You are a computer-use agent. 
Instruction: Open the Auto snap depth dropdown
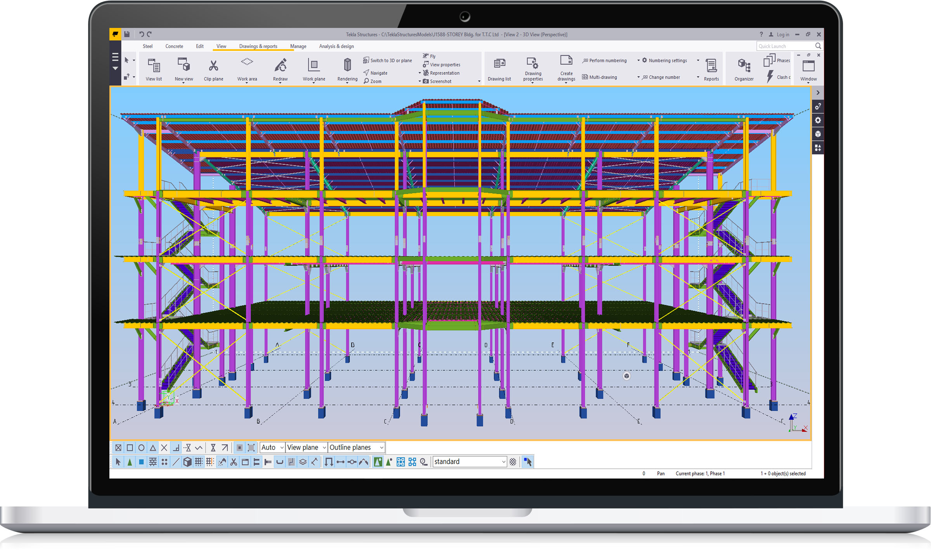click(272, 448)
